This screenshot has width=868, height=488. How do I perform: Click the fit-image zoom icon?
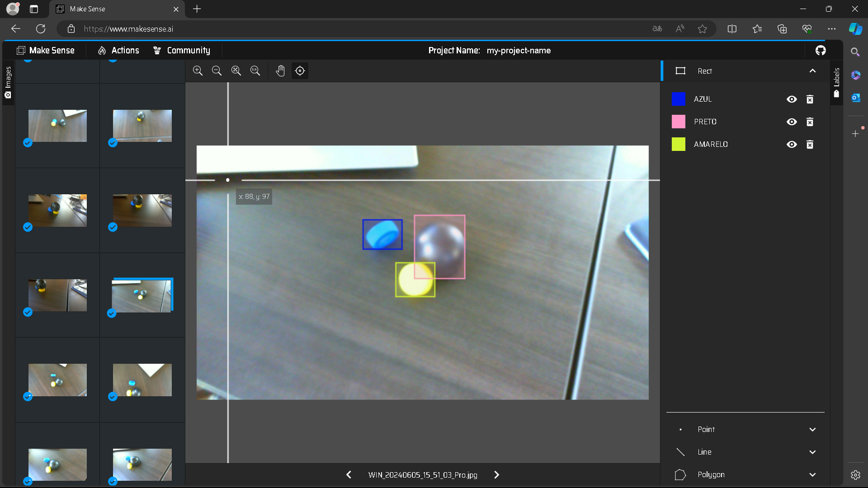(236, 70)
